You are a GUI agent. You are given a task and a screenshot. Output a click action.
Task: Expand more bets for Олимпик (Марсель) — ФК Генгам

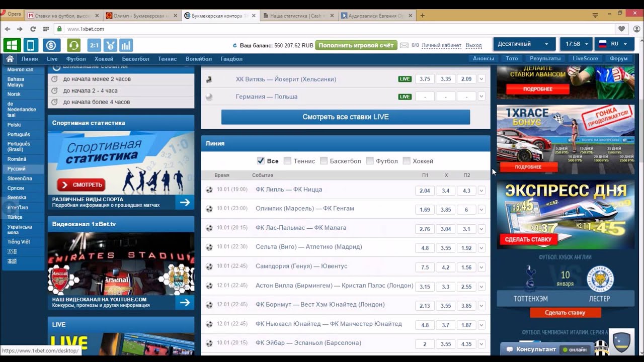pyautogui.click(x=481, y=210)
